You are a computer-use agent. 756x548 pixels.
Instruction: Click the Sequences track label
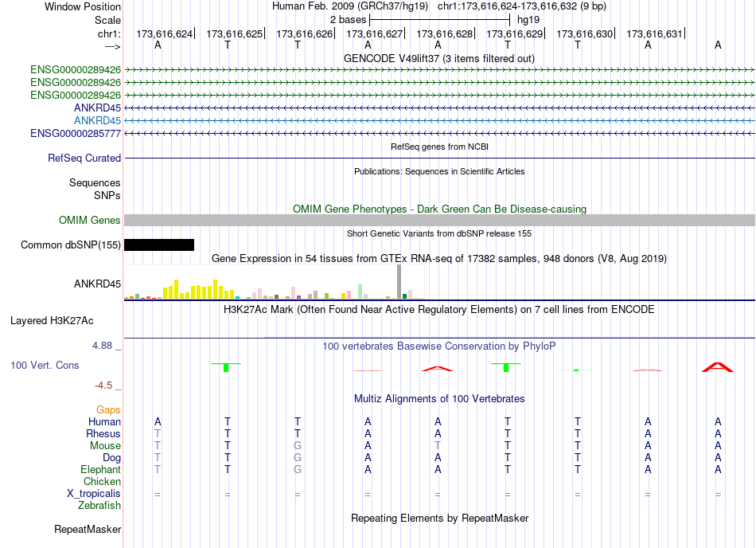(x=95, y=183)
